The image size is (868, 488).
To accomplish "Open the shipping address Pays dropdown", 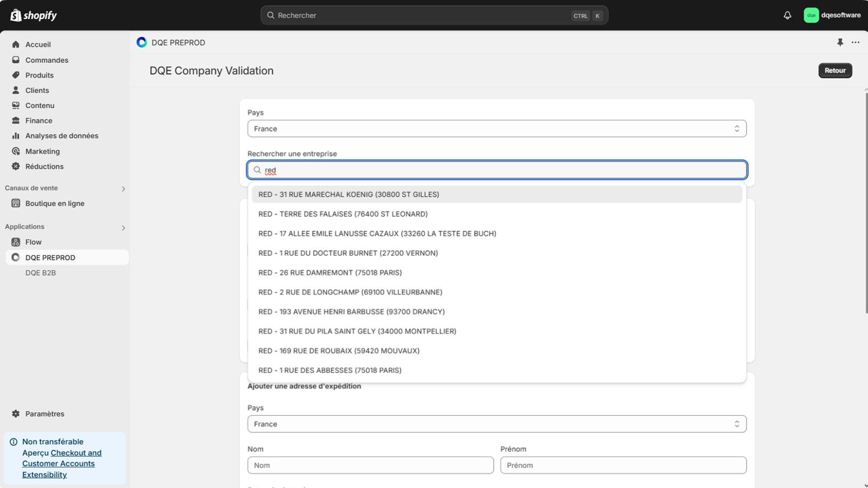I will point(497,424).
